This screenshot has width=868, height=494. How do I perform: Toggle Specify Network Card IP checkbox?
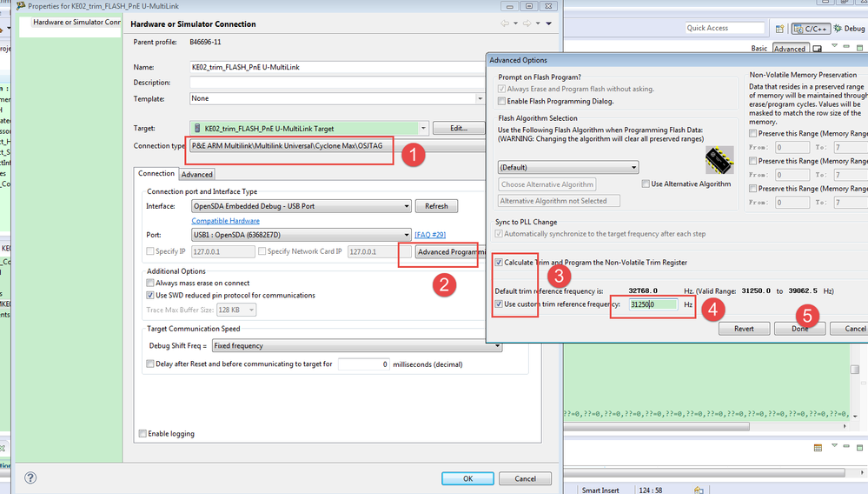click(x=262, y=251)
